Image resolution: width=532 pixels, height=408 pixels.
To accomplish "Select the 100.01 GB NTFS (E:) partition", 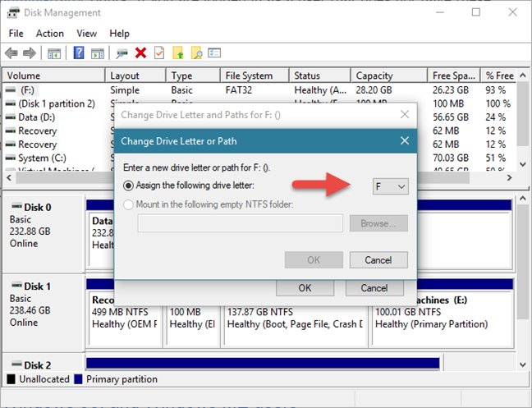I will (x=442, y=319).
